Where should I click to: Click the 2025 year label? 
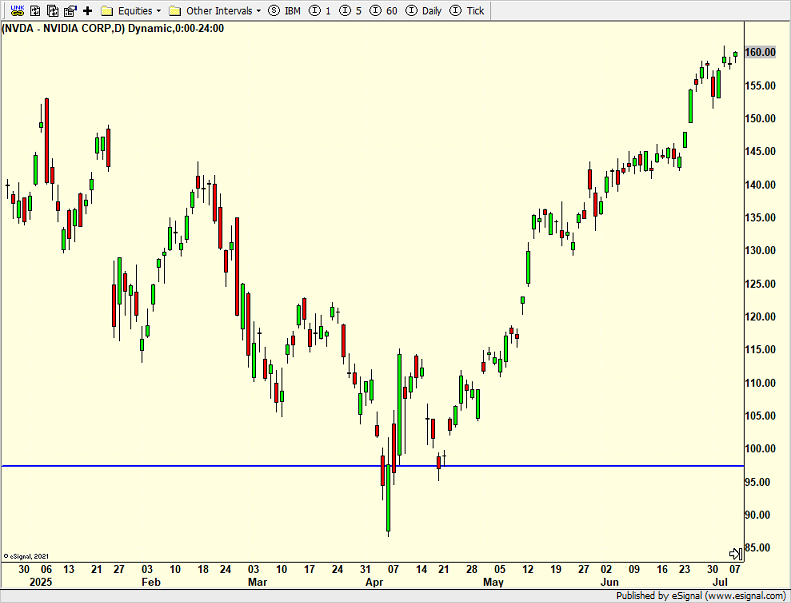pos(40,582)
